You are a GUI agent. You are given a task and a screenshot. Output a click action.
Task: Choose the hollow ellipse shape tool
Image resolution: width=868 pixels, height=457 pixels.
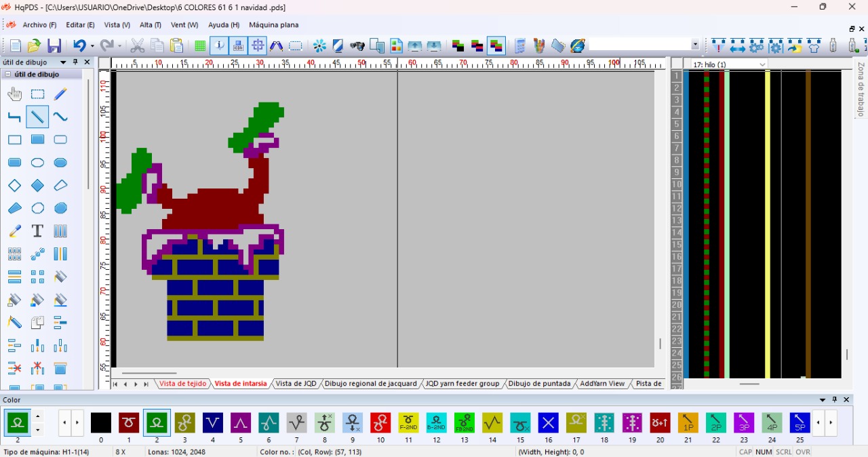(x=37, y=163)
